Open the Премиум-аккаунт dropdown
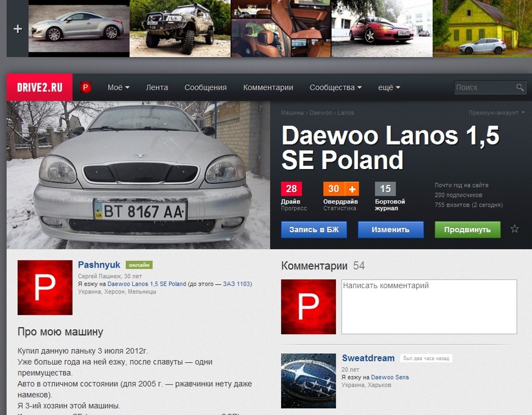 tap(497, 112)
